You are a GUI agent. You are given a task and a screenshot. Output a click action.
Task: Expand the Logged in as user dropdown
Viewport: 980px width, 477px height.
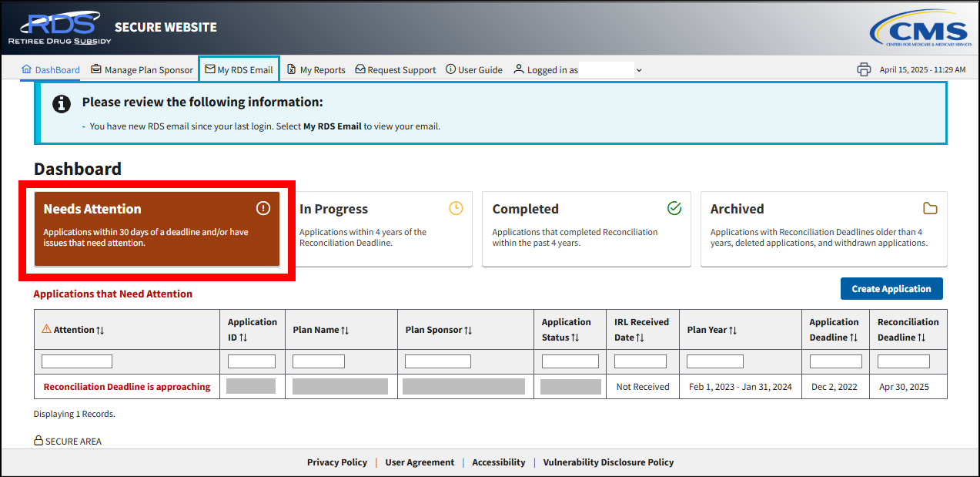pyautogui.click(x=638, y=70)
